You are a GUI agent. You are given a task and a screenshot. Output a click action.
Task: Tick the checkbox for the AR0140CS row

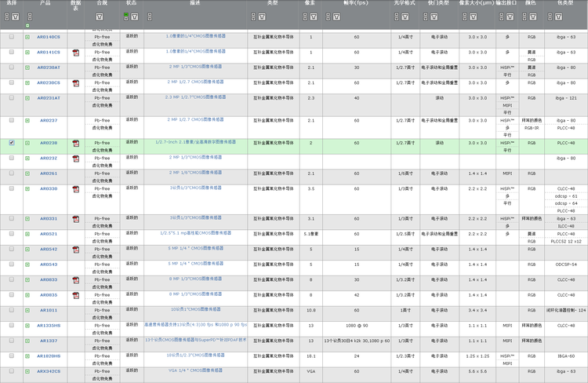tap(12, 37)
